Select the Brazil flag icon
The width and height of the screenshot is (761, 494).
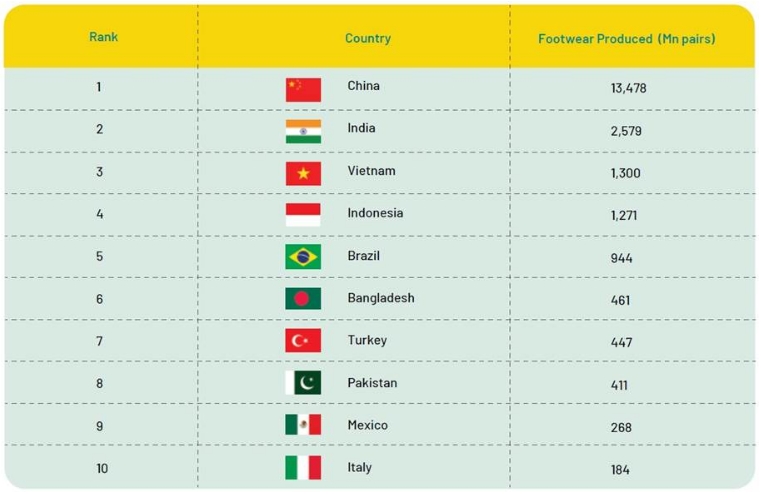click(303, 257)
